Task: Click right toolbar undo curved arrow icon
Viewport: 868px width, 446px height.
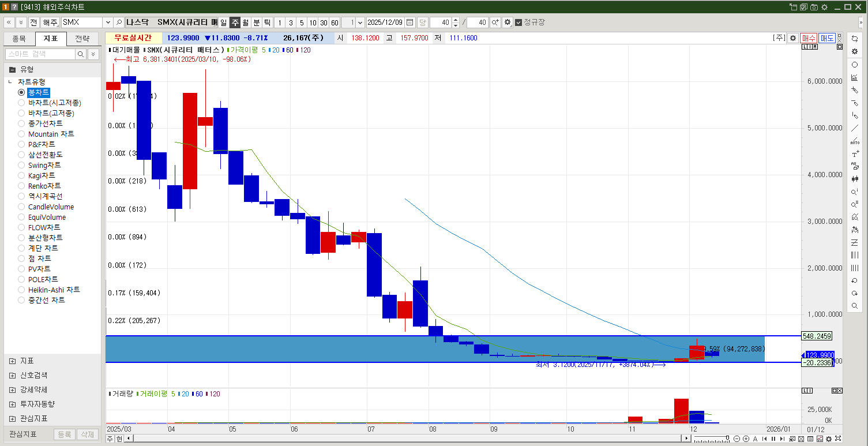Action: click(855, 280)
